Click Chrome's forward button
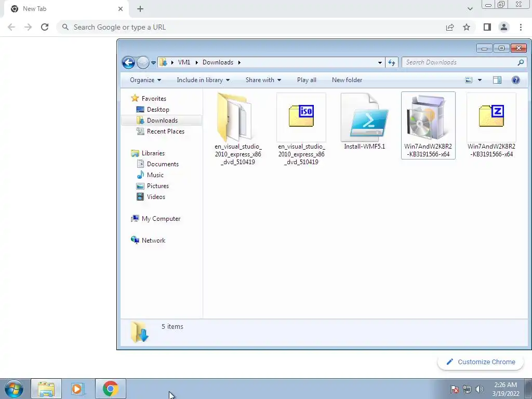Image resolution: width=532 pixels, height=399 pixels. point(28,27)
